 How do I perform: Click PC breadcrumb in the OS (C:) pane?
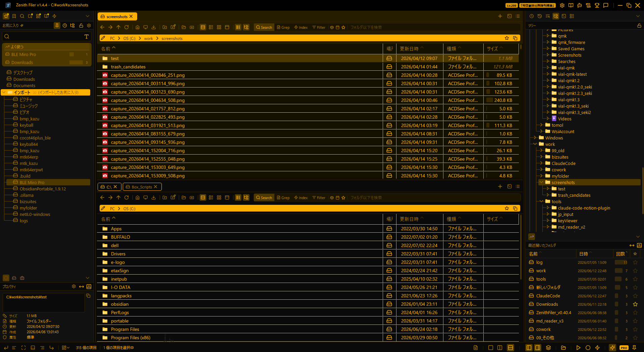click(112, 209)
